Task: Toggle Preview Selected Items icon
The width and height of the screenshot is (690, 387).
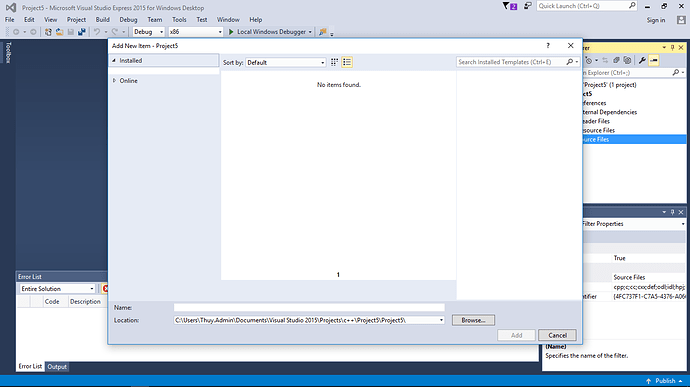Action: [654, 60]
